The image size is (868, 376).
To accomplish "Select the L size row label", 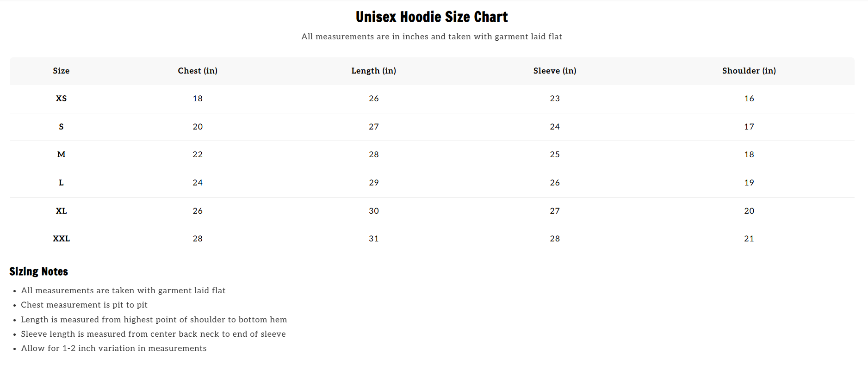I will pyautogui.click(x=61, y=183).
